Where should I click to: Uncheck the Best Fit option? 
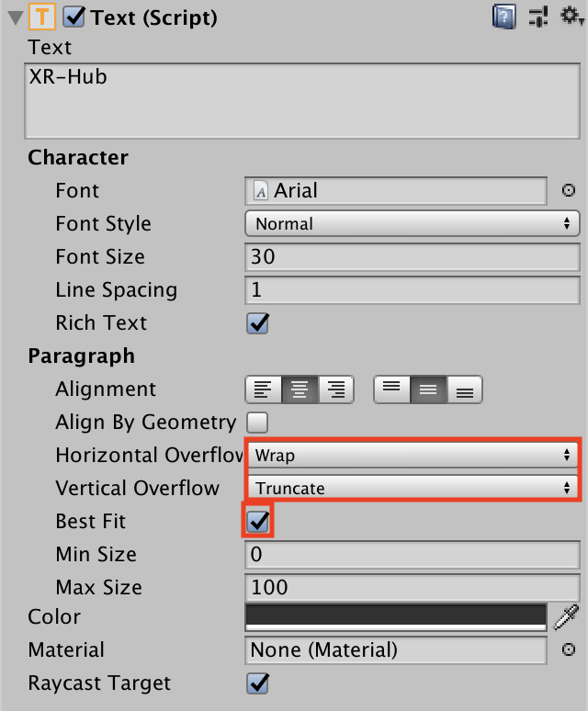258,522
